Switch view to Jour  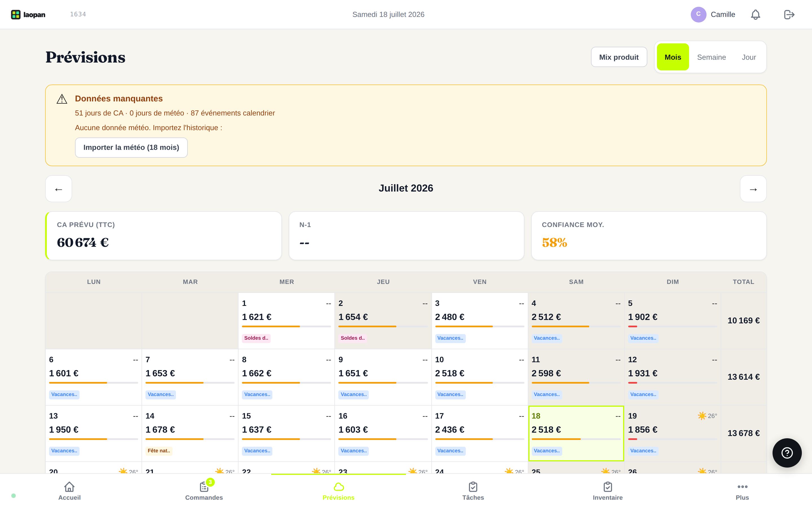point(749,57)
